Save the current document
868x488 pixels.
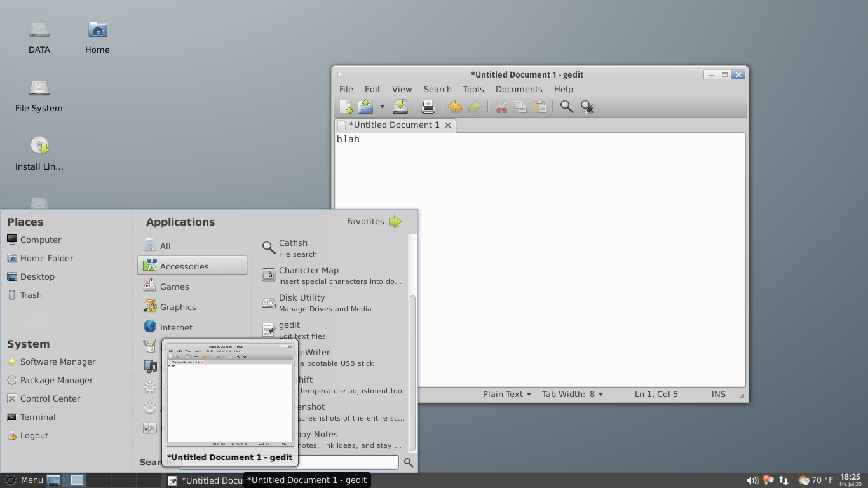[400, 107]
